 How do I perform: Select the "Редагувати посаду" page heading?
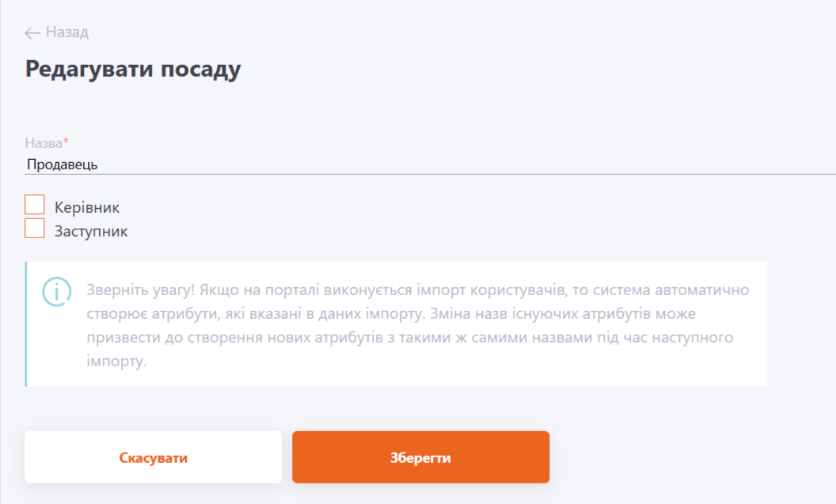click(133, 69)
